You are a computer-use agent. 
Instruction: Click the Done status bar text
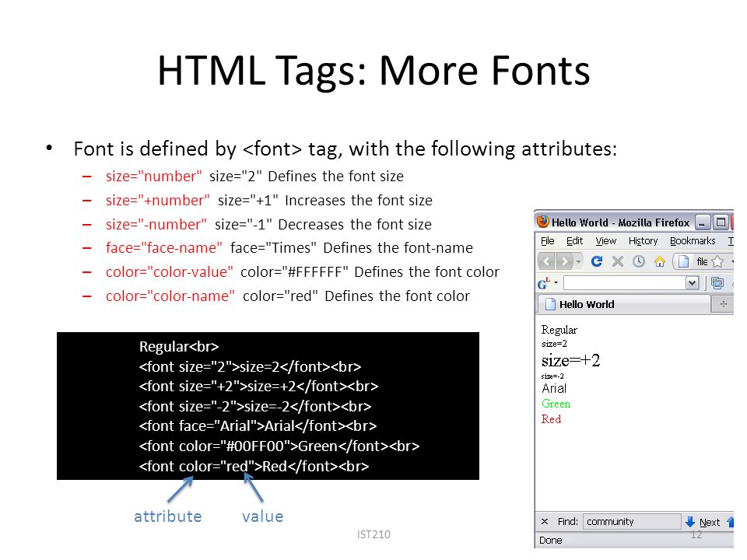point(551,541)
